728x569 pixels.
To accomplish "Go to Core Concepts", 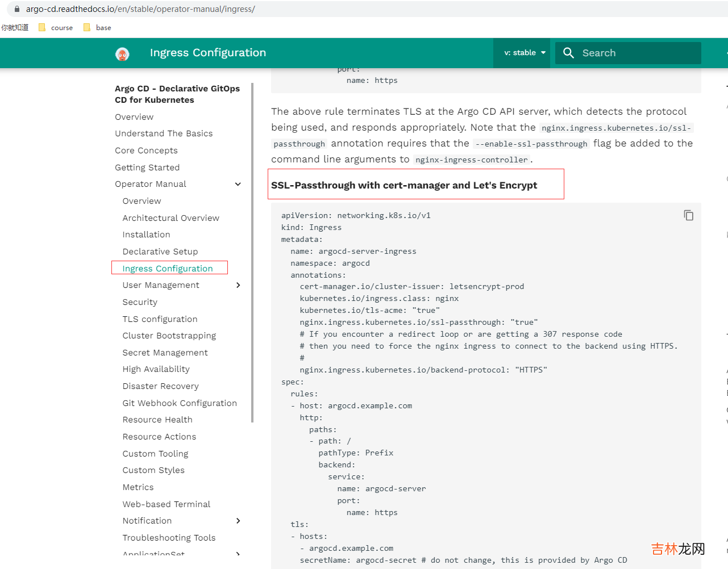I will 146,150.
